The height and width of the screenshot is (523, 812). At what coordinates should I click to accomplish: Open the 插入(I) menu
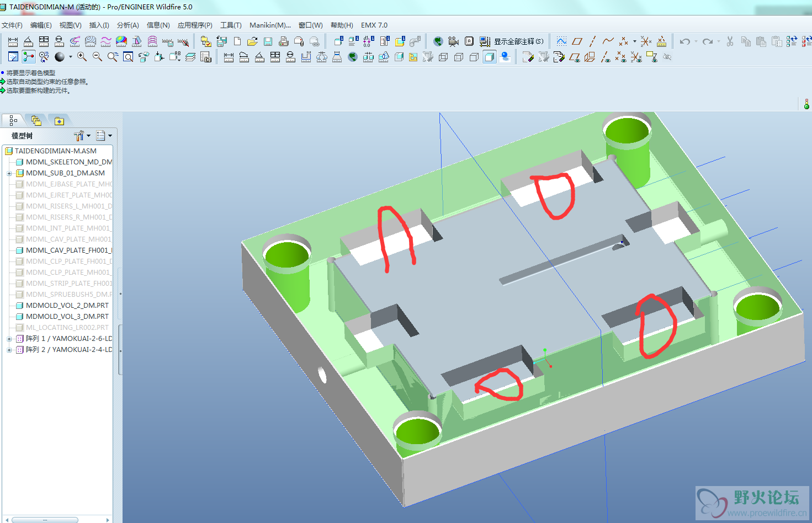[x=99, y=25]
